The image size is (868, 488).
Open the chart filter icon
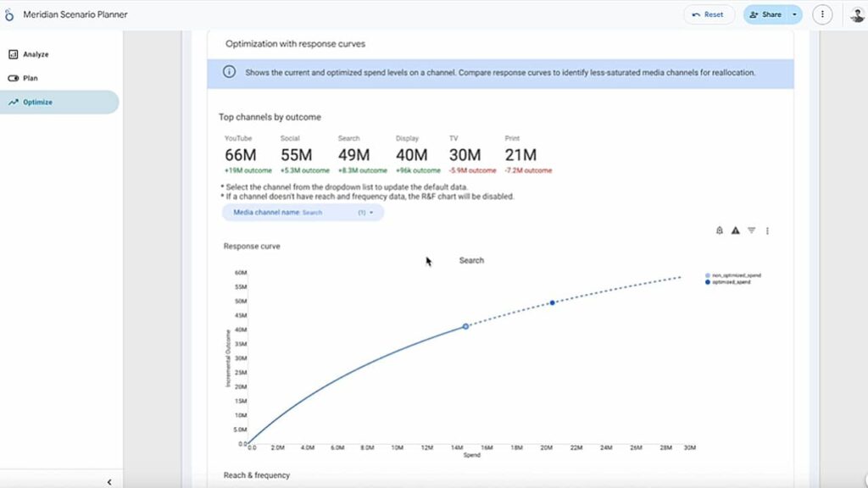point(752,230)
